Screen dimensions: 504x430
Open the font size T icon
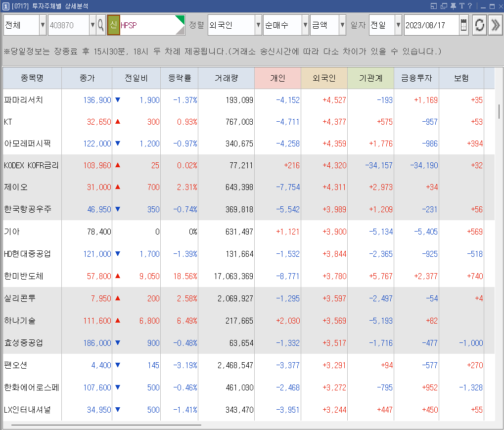pyautogui.click(x=461, y=6)
